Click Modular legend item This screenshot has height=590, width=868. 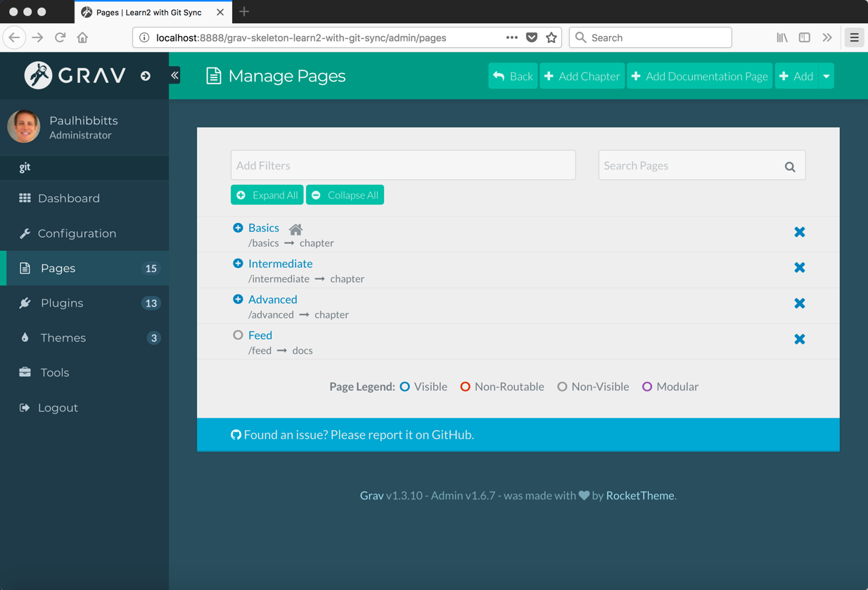pyautogui.click(x=670, y=387)
